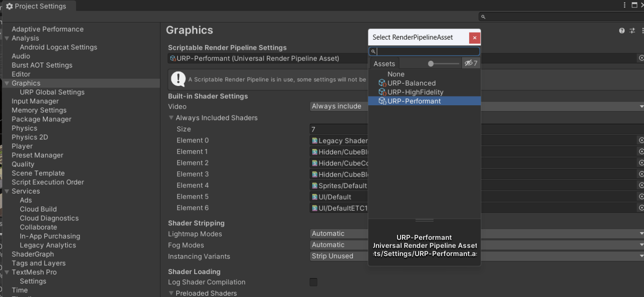Click the URP-HighFidelity asset icon

pyautogui.click(x=382, y=92)
